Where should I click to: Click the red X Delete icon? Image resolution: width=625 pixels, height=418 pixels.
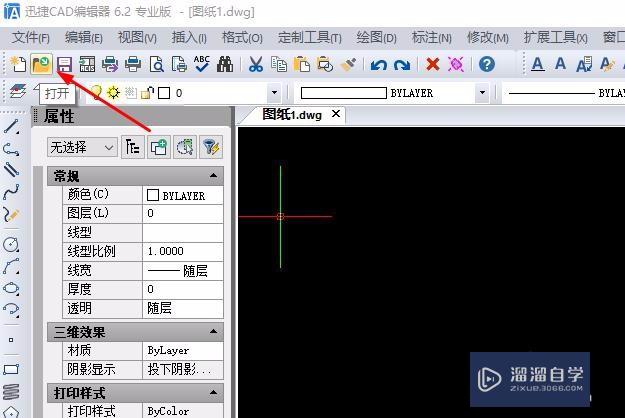pos(432,64)
